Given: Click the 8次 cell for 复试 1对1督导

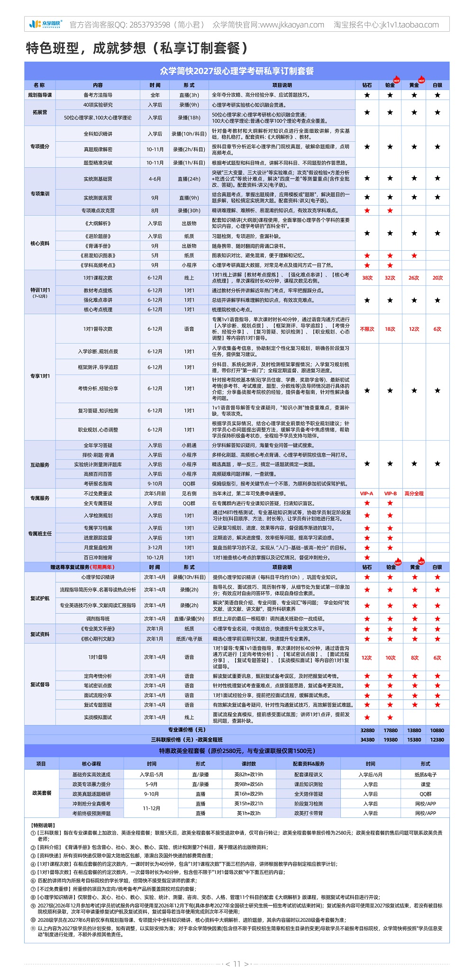Looking at the screenshot, I should [415, 657].
